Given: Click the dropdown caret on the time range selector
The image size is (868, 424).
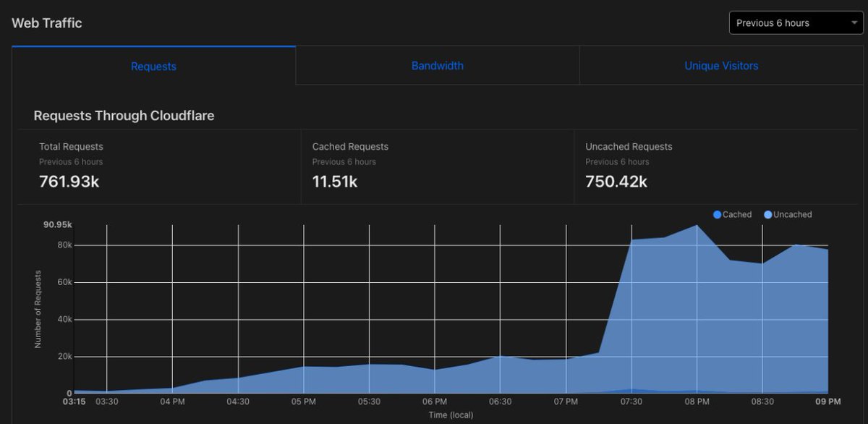Looking at the screenshot, I should (x=854, y=22).
